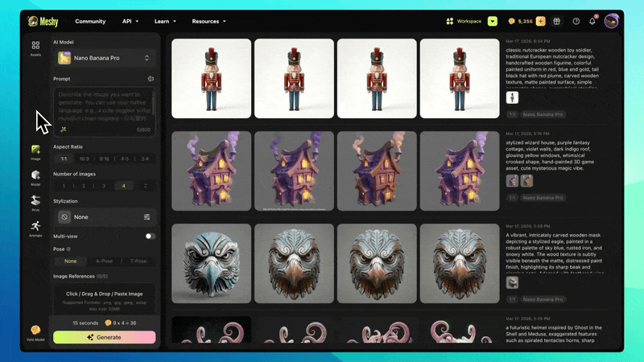Open the Workspace green dropdown arrow

coord(493,22)
